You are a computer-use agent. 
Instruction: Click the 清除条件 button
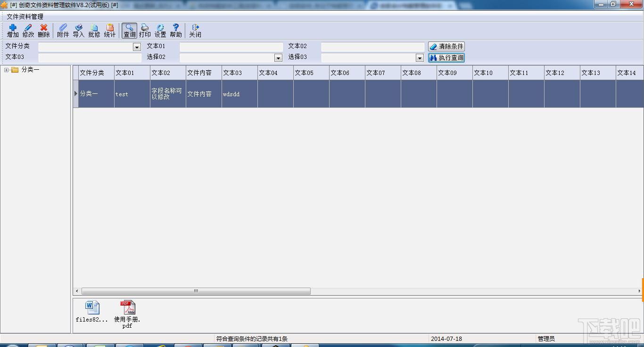[x=446, y=47]
